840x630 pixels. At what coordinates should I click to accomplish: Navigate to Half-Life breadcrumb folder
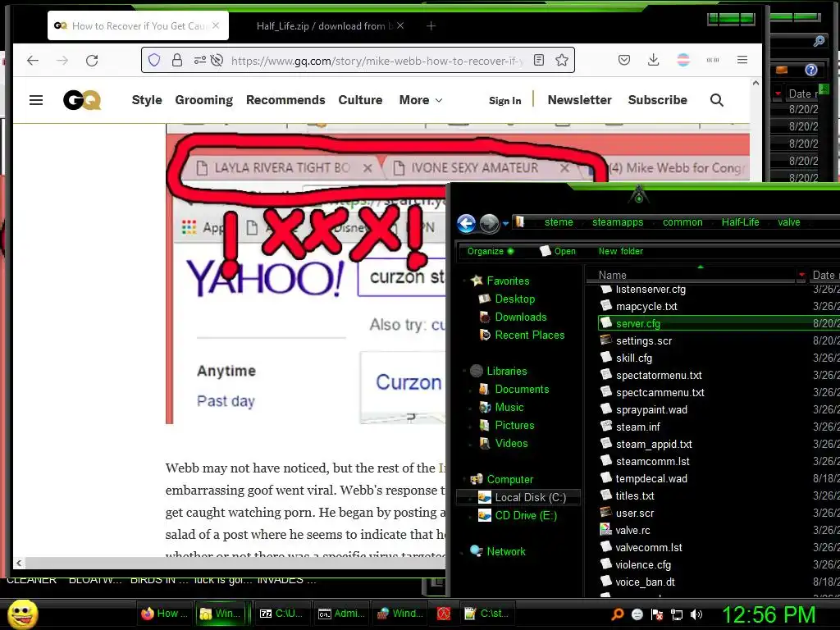tap(741, 221)
